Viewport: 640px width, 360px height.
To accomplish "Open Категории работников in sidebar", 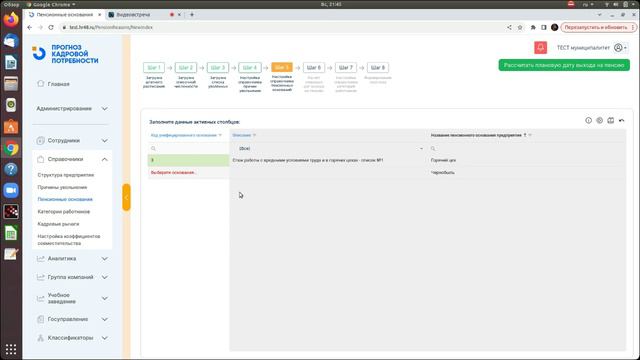I will [x=64, y=212].
